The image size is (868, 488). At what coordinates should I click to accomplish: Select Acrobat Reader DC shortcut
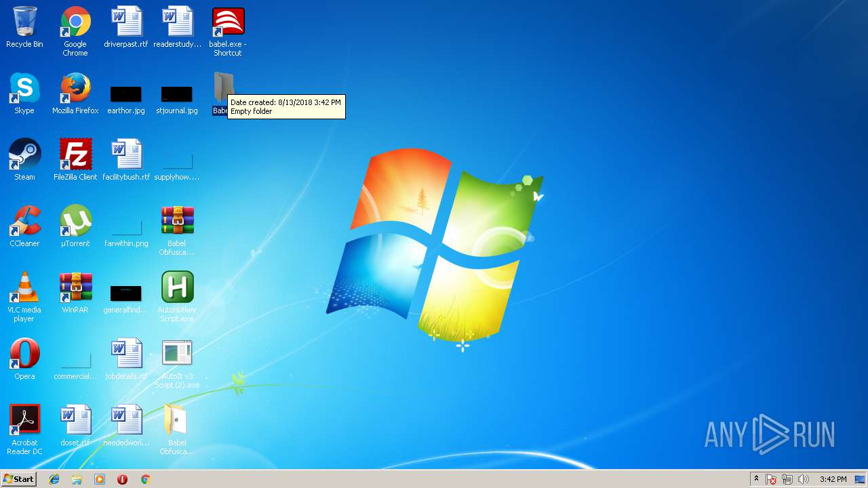coord(24,421)
